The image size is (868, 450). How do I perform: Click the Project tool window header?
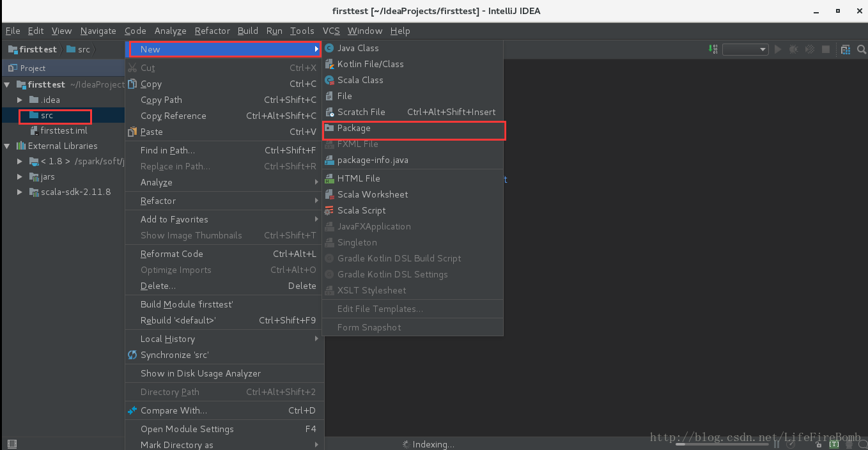coord(63,68)
